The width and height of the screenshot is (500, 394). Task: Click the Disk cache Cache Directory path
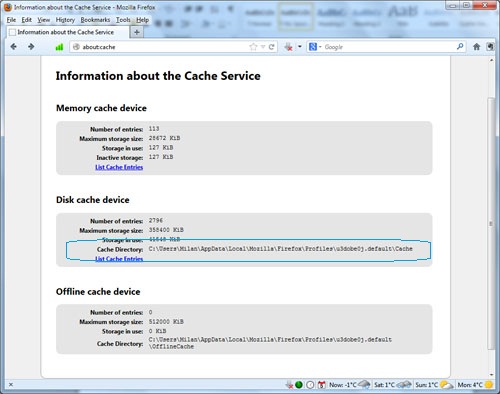(x=281, y=249)
